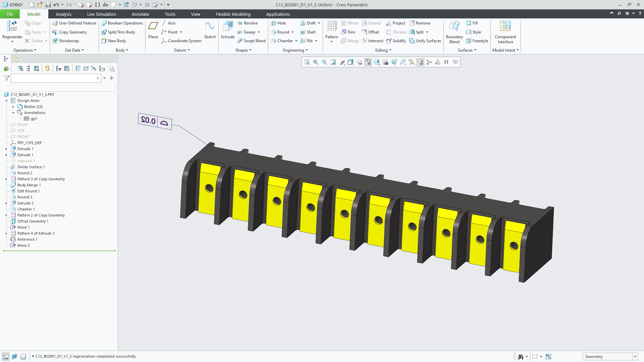This screenshot has width=644, height=362.
Task: Open the Geometry selection filter dropdown
Action: 635,357
